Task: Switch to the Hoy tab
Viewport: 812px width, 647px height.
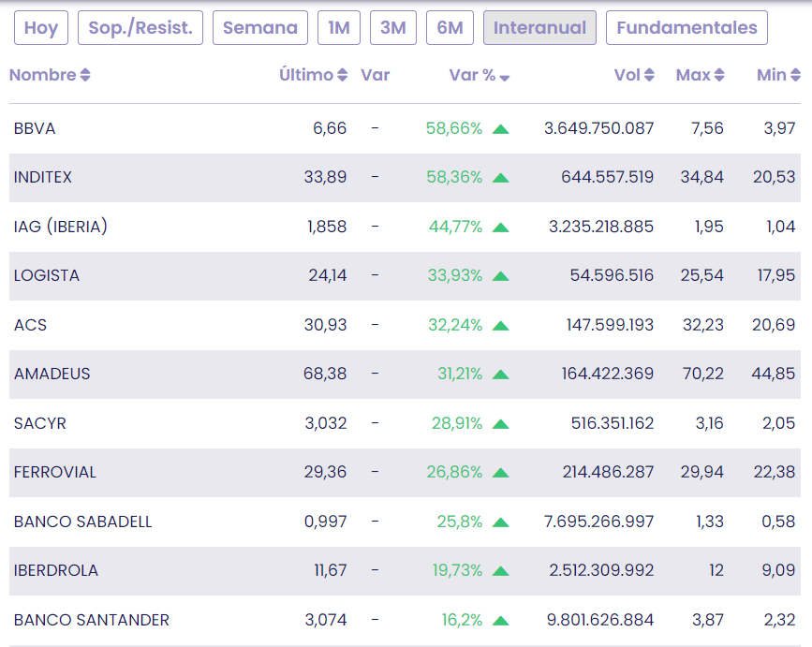Action: click(x=41, y=28)
